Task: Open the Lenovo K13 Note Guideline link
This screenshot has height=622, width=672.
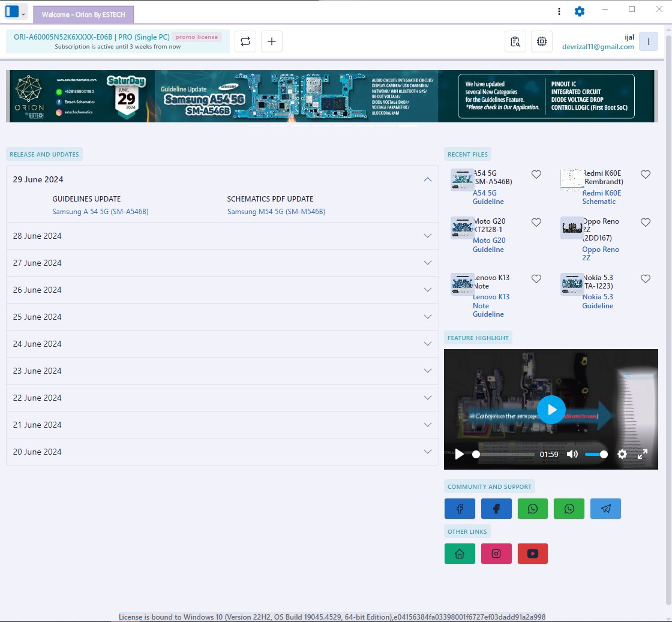Action: pyautogui.click(x=491, y=305)
